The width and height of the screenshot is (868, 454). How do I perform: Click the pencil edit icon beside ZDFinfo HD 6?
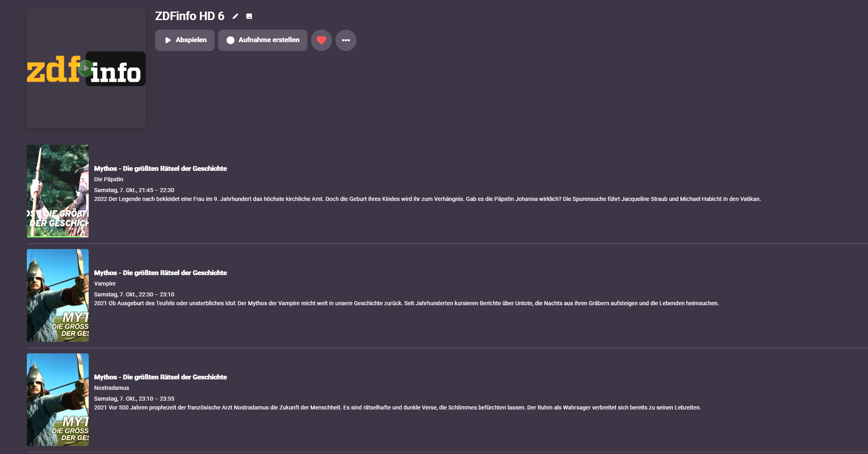236,16
